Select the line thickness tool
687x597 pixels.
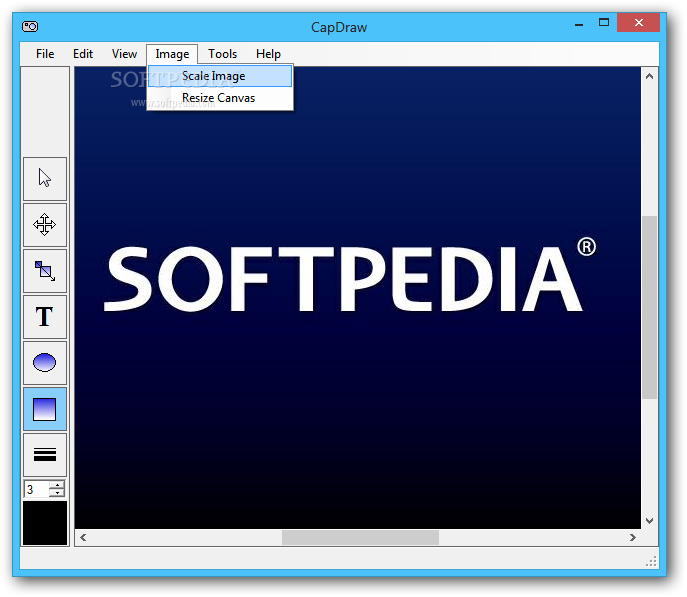tap(45, 455)
